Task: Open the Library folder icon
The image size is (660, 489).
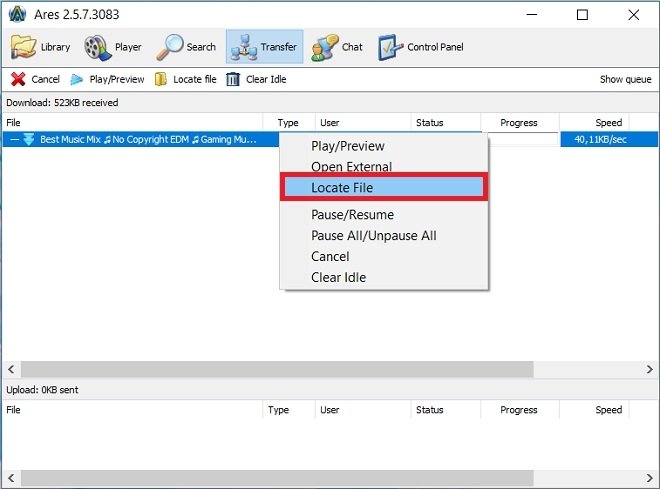Action: tap(23, 47)
